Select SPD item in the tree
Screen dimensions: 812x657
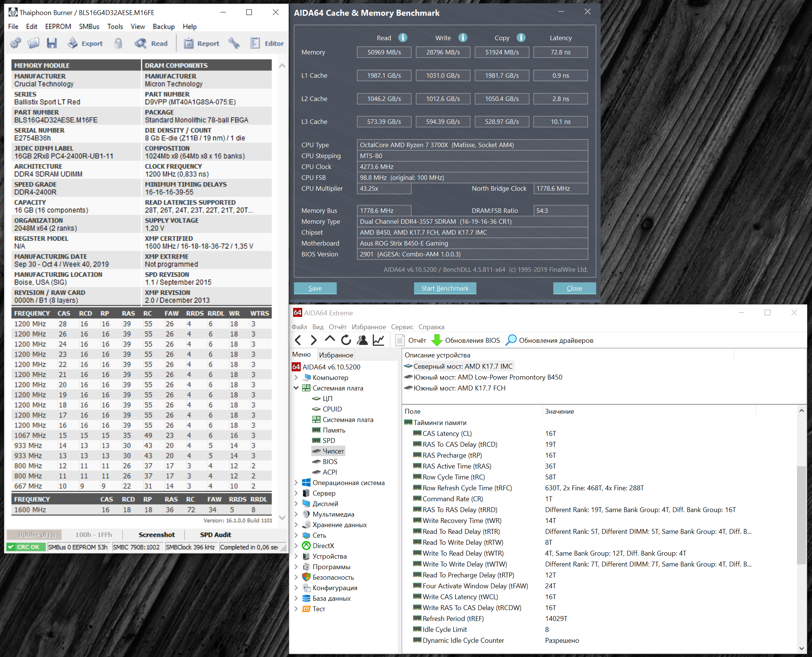pyautogui.click(x=328, y=440)
